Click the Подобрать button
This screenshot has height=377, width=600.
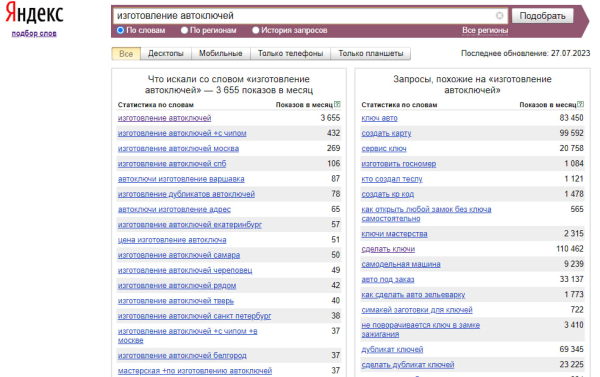[x=542, y=16]
